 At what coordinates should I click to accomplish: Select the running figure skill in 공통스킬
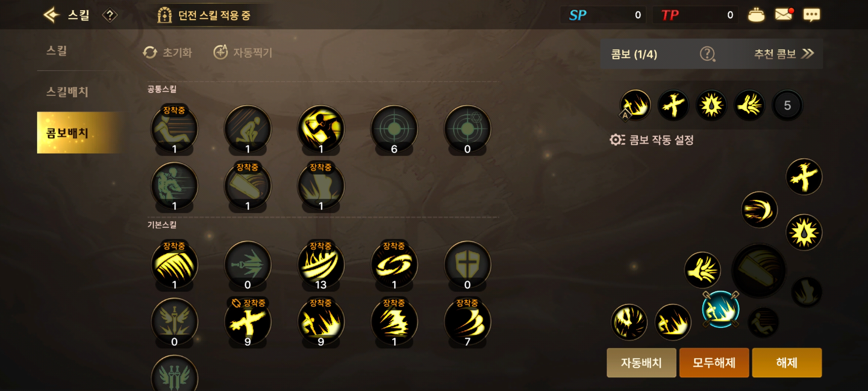click(321, 130)
